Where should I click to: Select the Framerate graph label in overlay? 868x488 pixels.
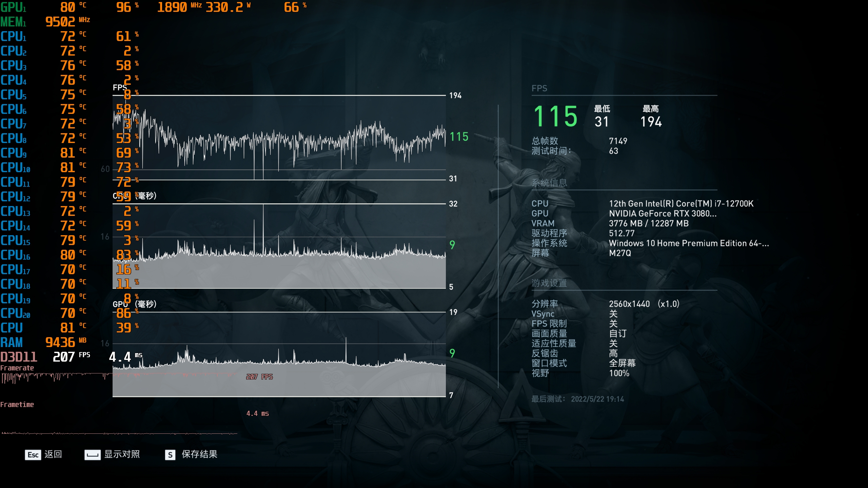[17, 368]
